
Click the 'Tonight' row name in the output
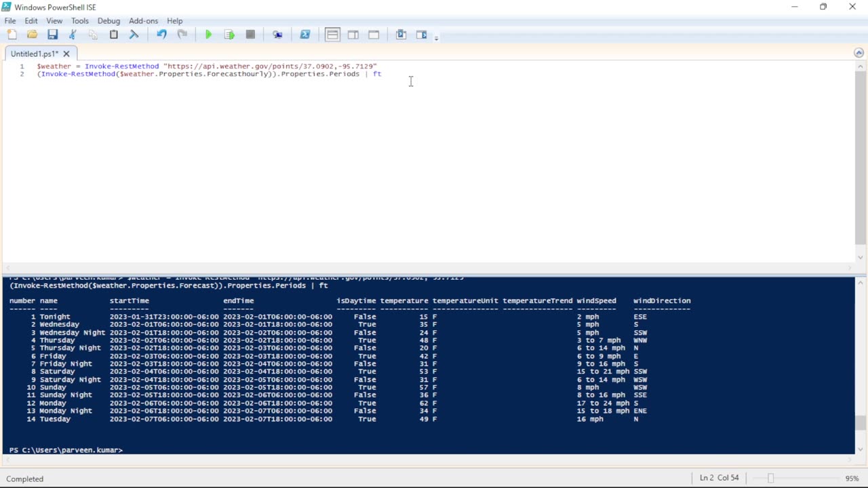(x=55, y=317)
